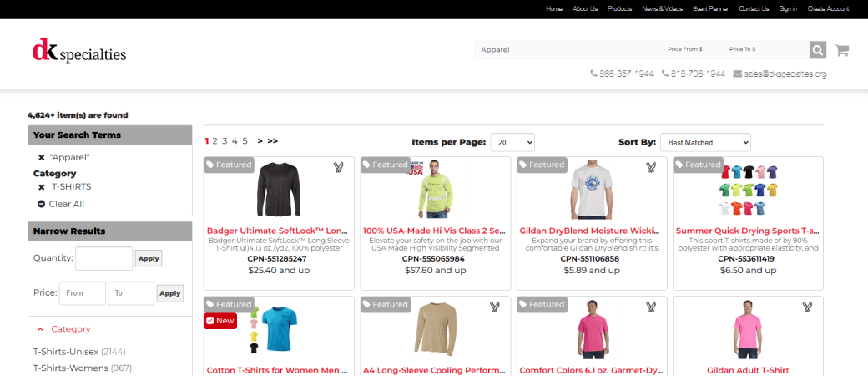This screenshot has height=376, width=868.
Task: Click the Quantity input field
Action: coord(104,258)
